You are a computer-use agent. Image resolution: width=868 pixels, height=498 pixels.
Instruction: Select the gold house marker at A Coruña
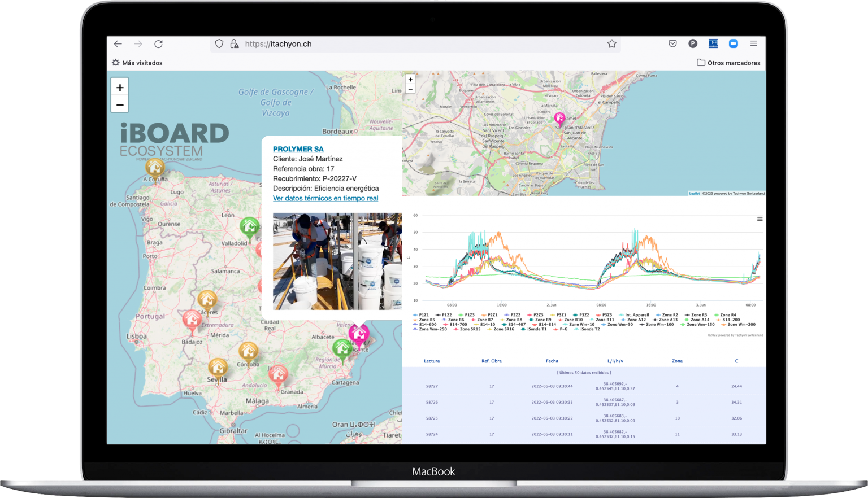154,167
